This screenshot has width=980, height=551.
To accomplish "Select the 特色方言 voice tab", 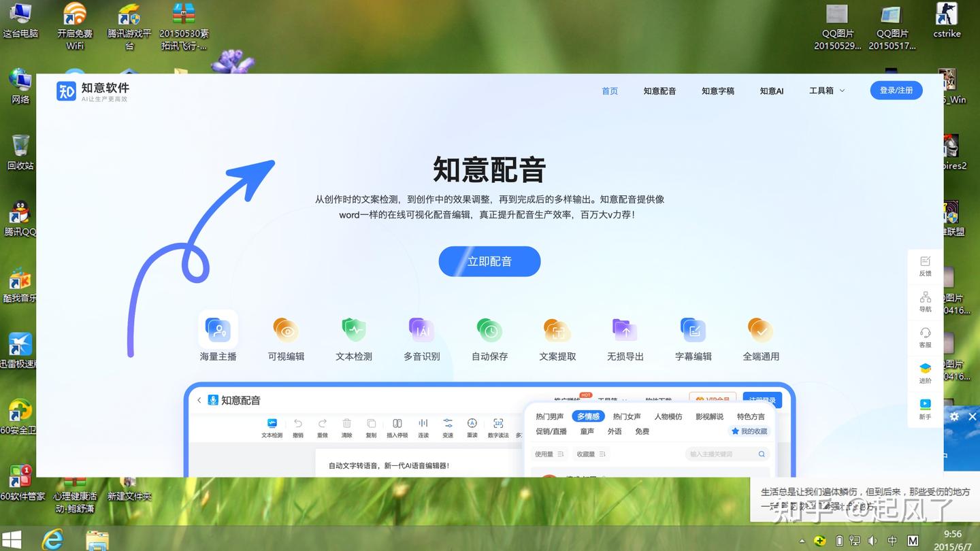I will click(751, 416).
